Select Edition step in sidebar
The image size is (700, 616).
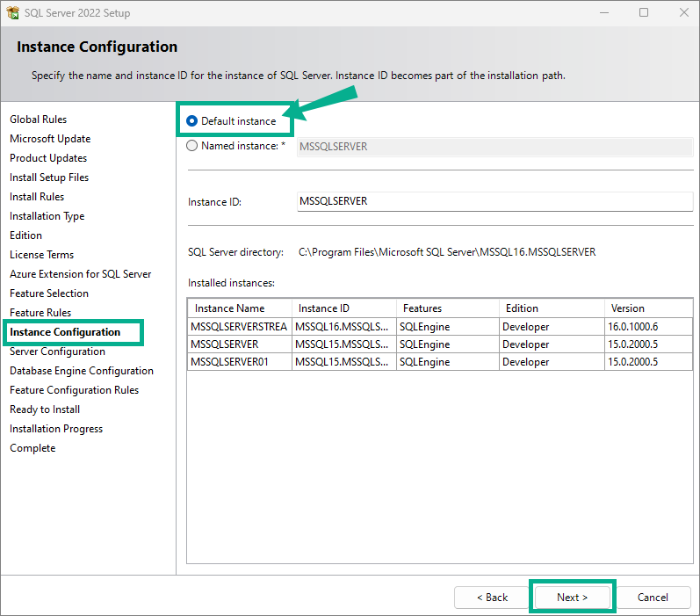25,236
